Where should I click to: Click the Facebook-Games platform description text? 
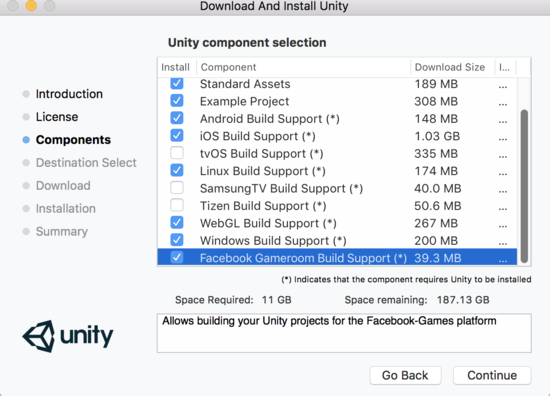(x=329, y=321)
